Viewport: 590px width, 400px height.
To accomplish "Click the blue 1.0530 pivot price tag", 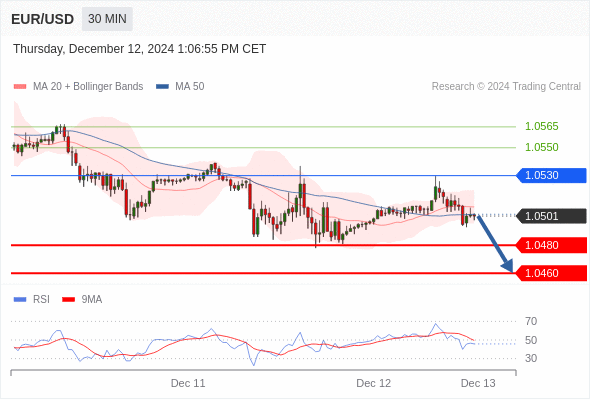I will click(x=552, y=175).
